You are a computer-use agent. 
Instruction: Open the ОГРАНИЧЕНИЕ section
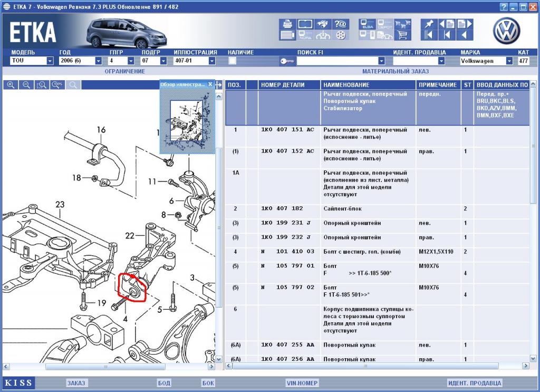[x=124, y=71]
